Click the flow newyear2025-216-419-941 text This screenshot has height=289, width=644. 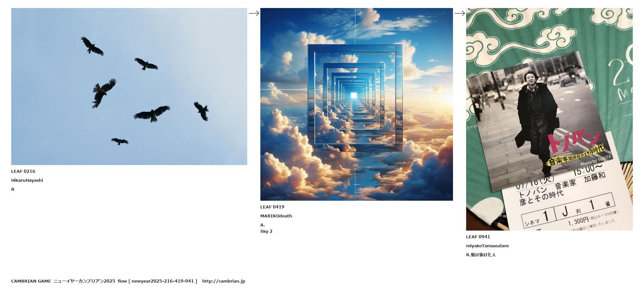[157, 281]
